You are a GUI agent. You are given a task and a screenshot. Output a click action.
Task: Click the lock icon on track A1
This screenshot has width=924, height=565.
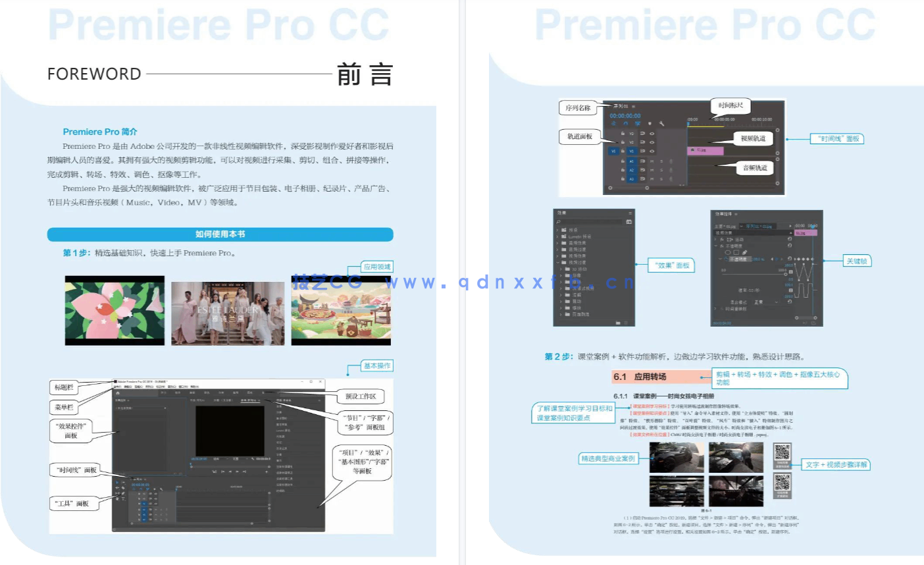[623, 161]
